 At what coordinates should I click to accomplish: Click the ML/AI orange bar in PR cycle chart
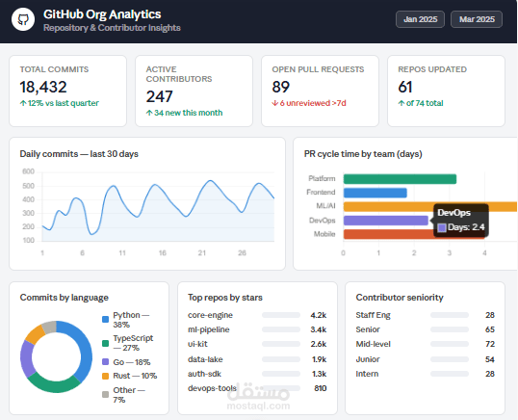430,206
